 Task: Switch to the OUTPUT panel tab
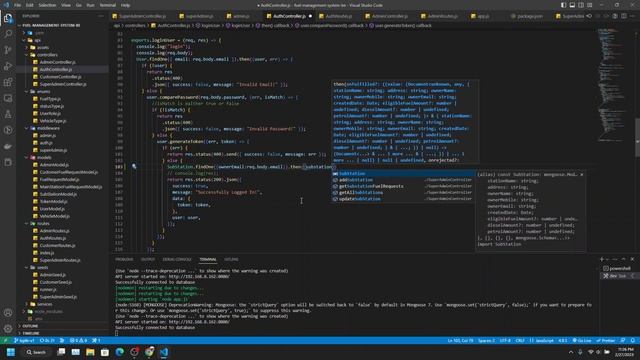tap(148, 260)
